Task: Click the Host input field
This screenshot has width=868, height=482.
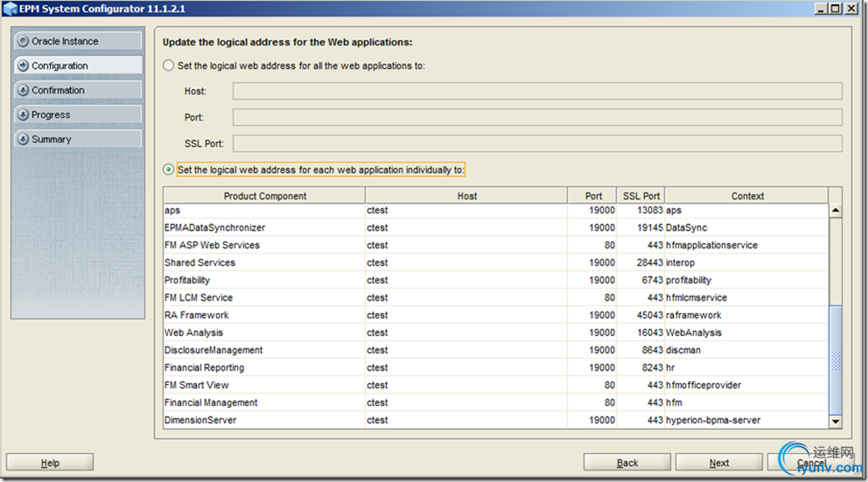Action: tap(537, 91)
